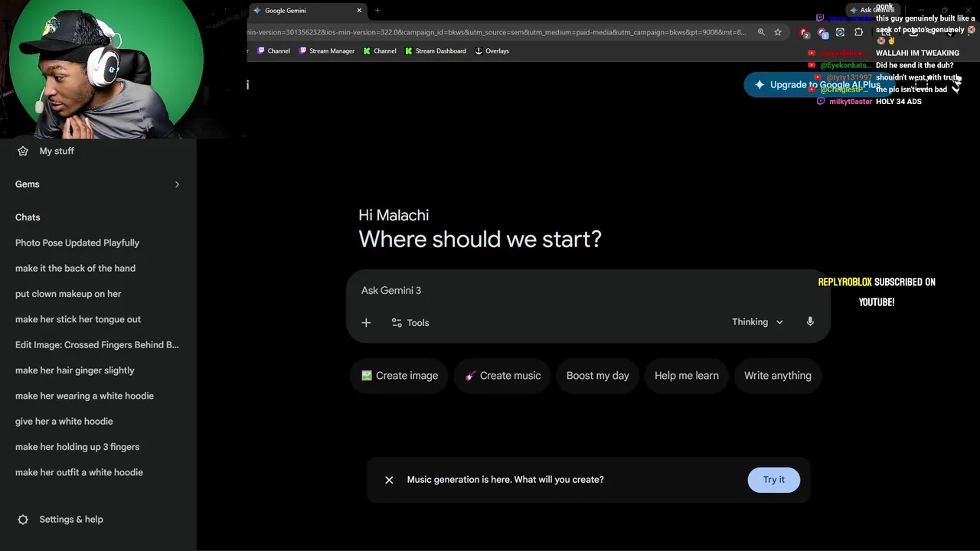Open the Twitch Channel bookmark
The image size is (980, 551).
pyautogui.click(x=273, y=51)
